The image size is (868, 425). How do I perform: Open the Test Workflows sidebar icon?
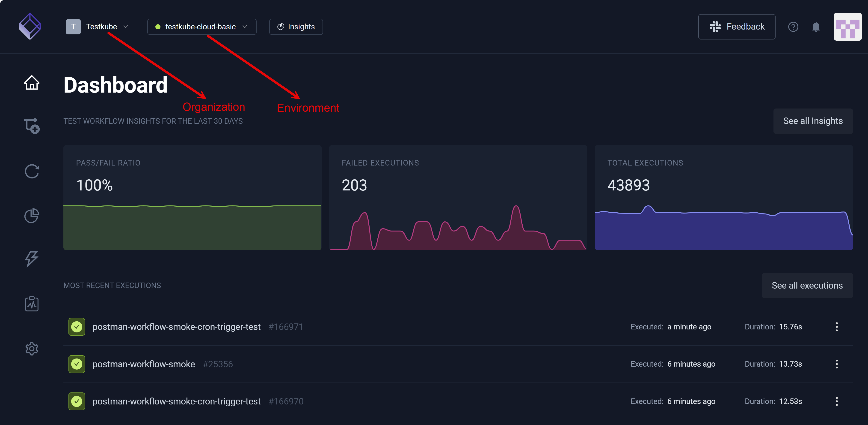click(32, 126)
